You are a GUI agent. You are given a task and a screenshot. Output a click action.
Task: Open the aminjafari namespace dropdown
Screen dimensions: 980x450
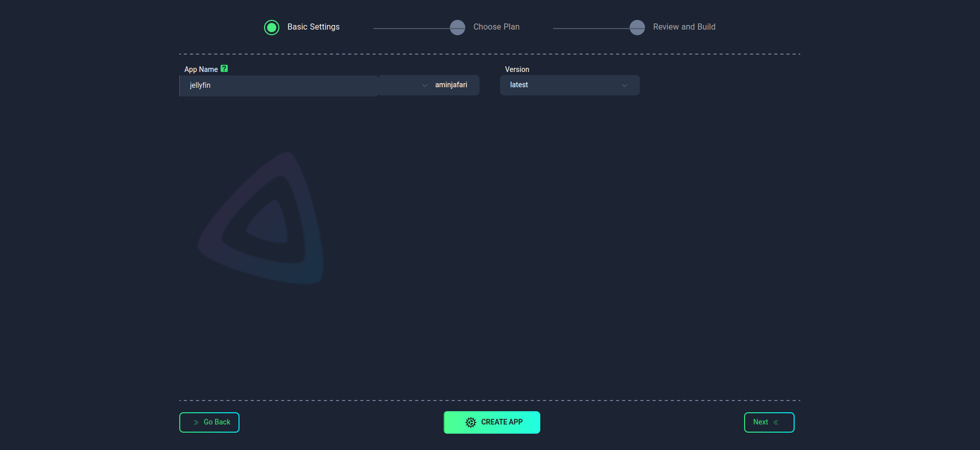tap(429, 85)
